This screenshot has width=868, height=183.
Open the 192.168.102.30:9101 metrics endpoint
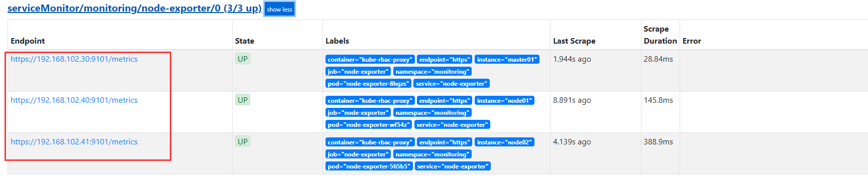pos(74,59)
